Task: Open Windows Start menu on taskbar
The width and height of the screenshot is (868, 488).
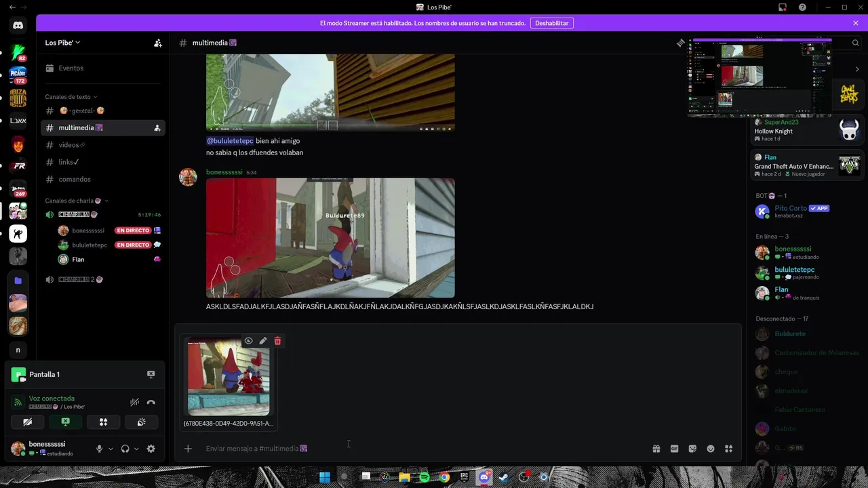Action: click(325, 477)
